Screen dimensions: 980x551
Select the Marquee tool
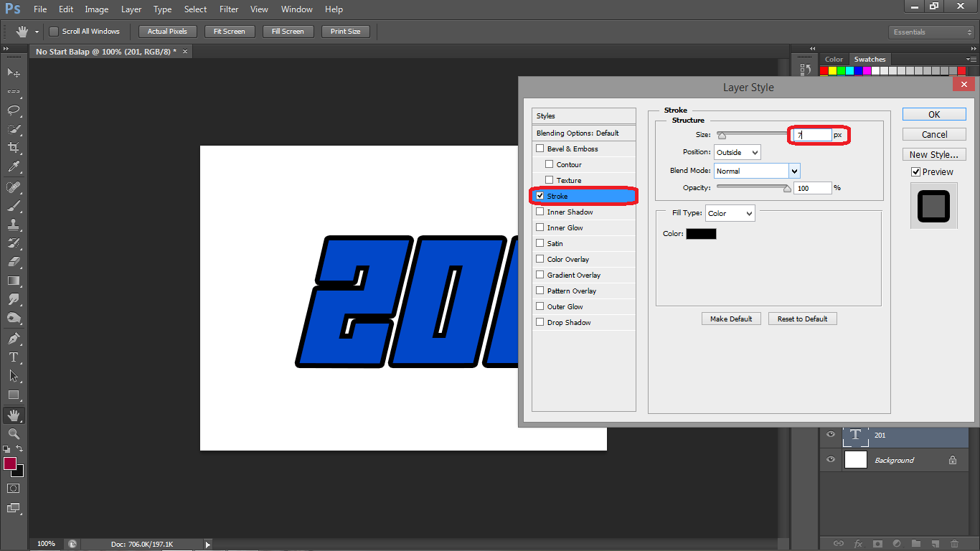pyautogui.click(x=14, y=92)
